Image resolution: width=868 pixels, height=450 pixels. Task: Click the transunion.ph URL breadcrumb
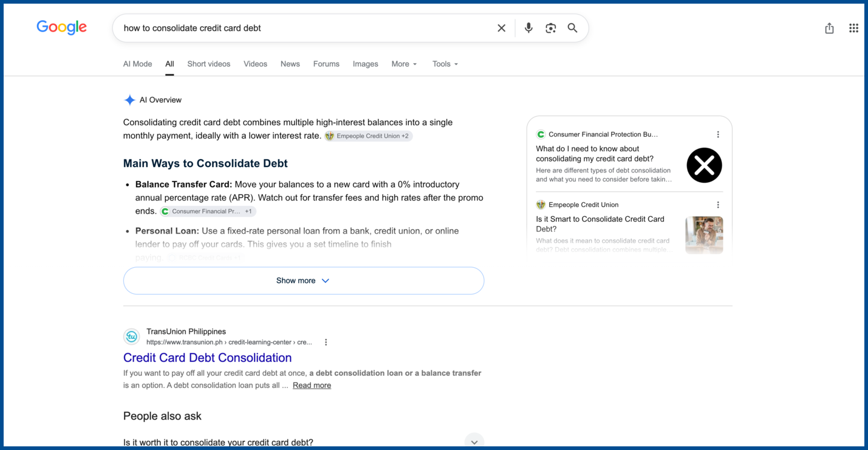coord(230,343)
